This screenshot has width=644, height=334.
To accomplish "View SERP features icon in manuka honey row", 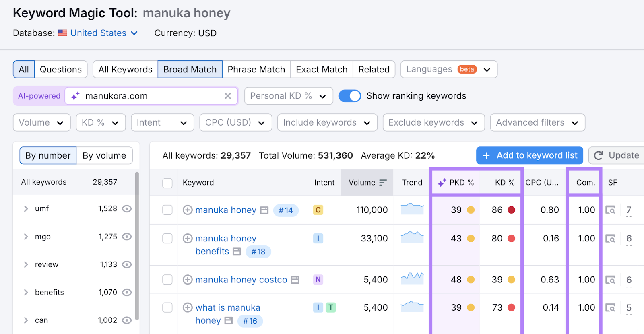I will [610, 210].
